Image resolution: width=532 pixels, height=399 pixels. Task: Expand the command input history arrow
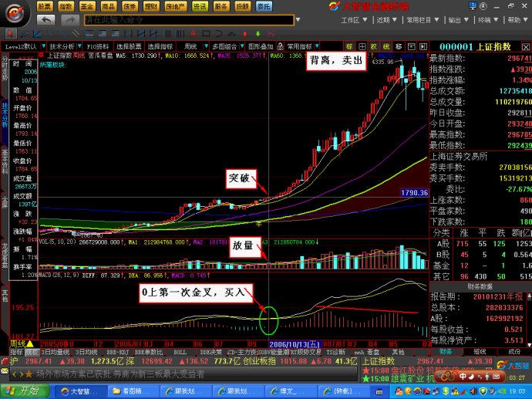coord(298,20)
